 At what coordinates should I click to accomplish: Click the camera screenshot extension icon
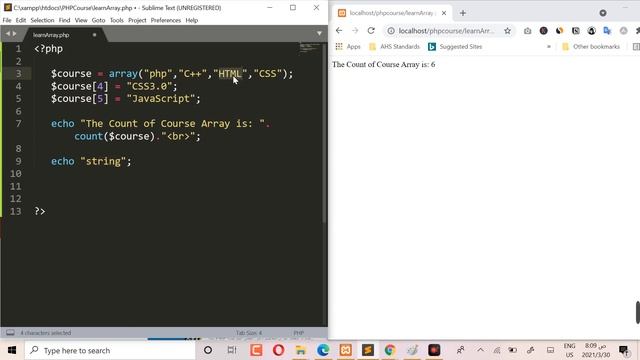(527, 31)
